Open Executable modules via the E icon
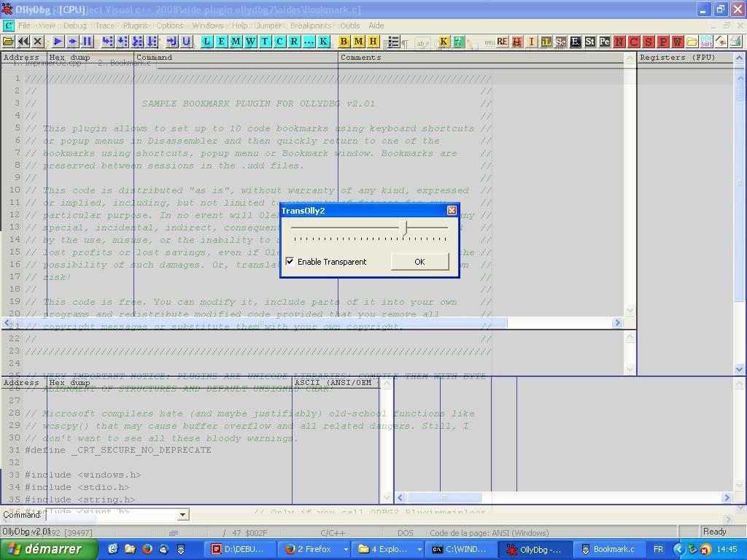 (222, 42)
